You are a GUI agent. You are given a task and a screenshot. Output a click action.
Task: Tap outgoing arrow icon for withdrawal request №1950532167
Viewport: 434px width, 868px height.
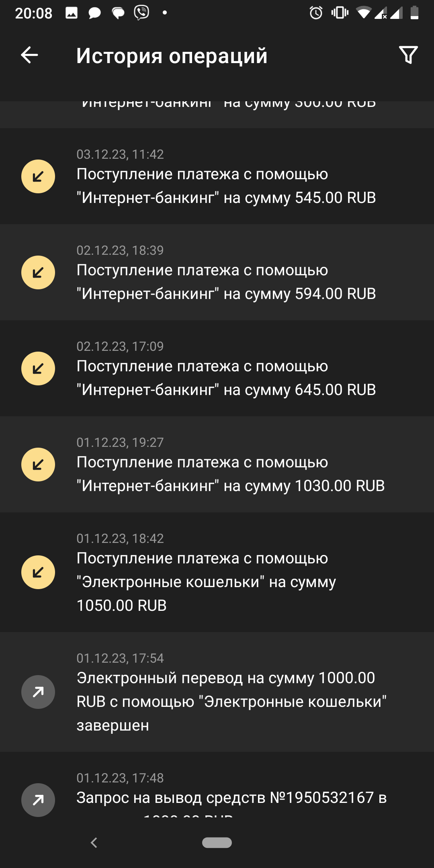click(x=38, y=800)
